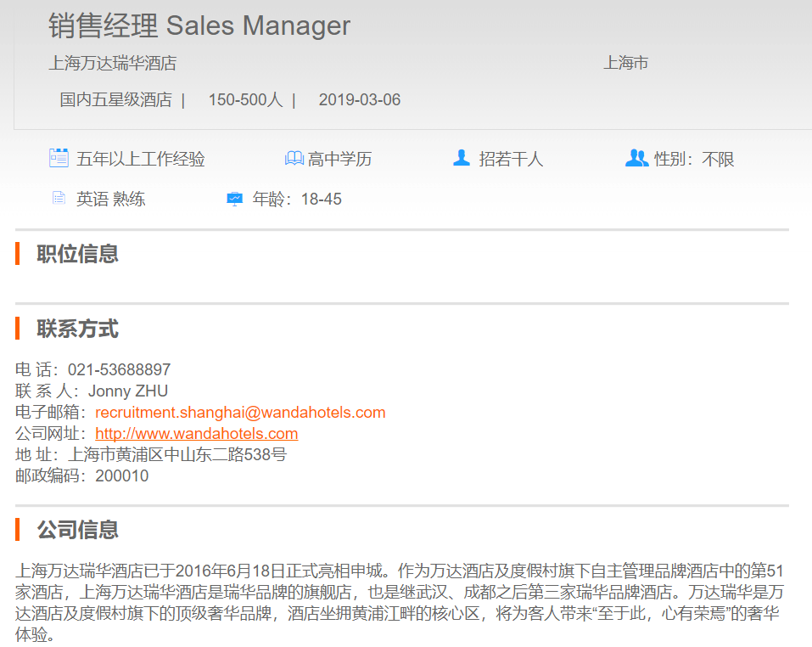Click the 销售经理 Sales Manager job title

pyautogui.click(x=199, y=25)
